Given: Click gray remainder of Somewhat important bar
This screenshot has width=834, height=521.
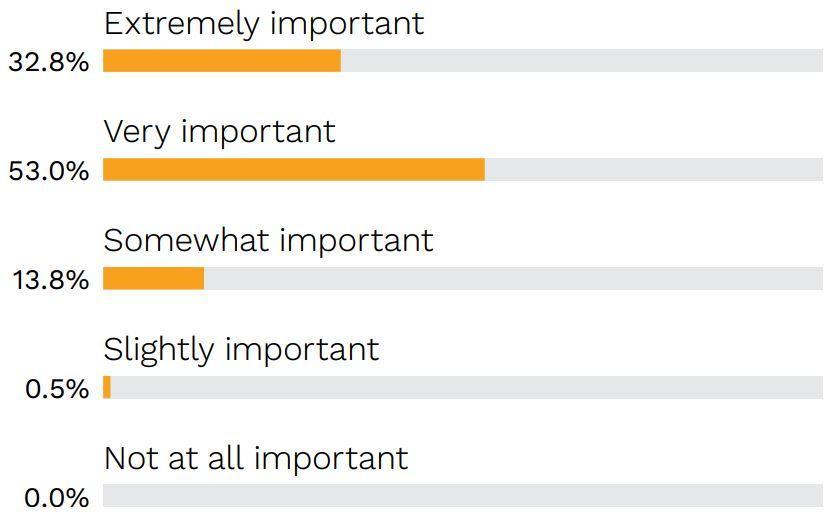Looking at the screenshot, I should pos(513,279).
